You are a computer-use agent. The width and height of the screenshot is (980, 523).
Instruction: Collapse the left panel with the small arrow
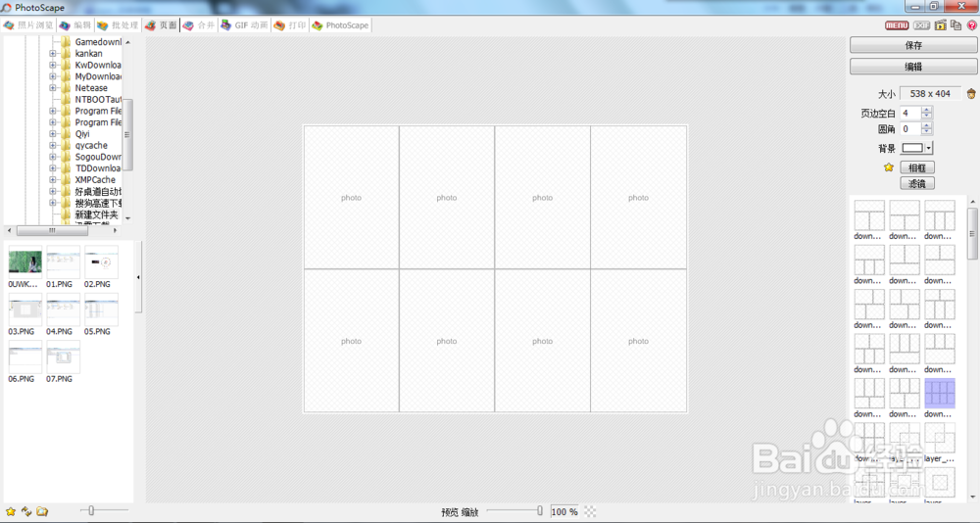pyautogui.click(x=138, y=277)
